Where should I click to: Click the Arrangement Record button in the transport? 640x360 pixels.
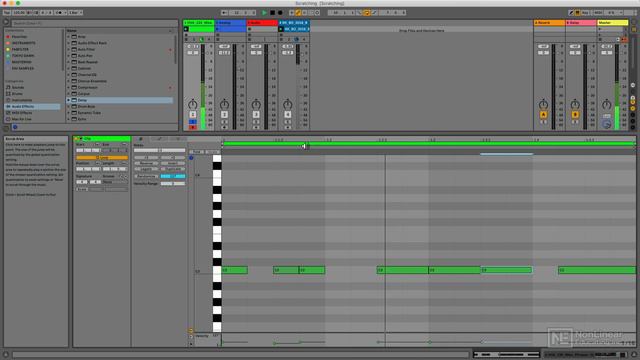[x=280, y=13]
